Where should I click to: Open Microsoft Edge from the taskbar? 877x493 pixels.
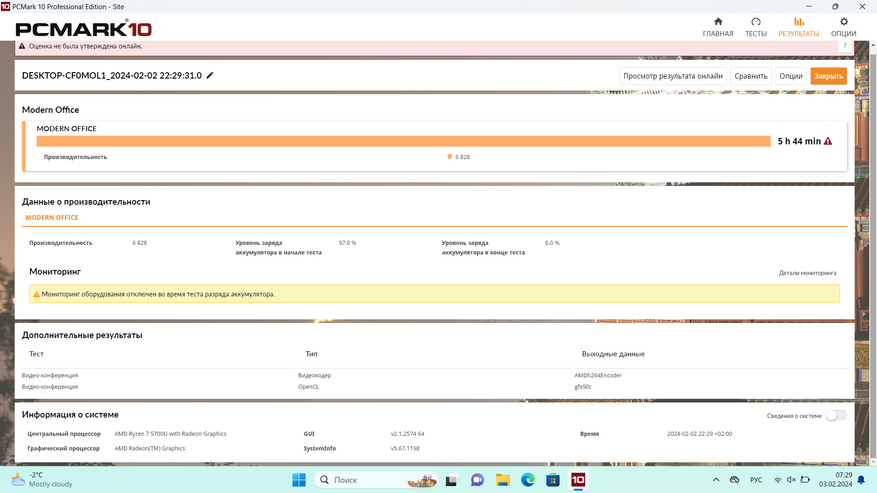pyautogui.click(x=528, y=480)
